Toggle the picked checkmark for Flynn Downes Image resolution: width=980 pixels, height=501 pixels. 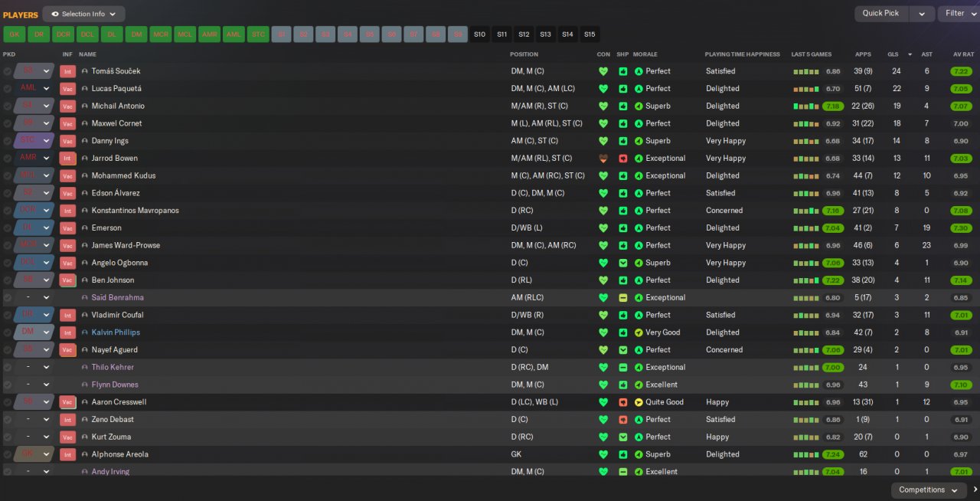click(x=8, y=385)
